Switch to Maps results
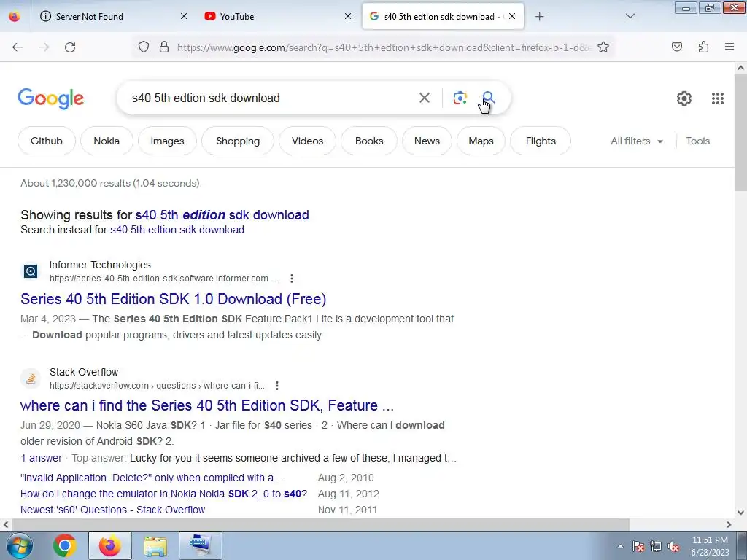This screenshot has width=747, height=560. [x=481, y=141]
